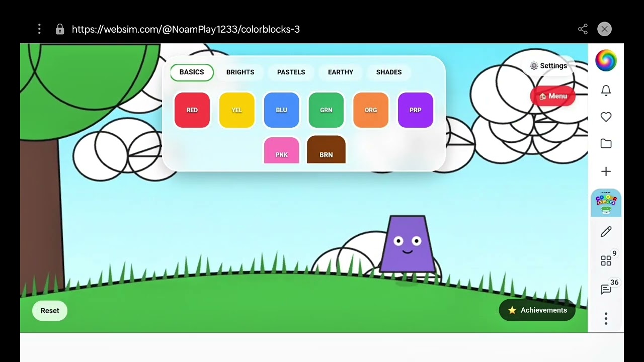Image resolution: width=644 pixels, height=362 pixels.
Task: Switch to the BRIGHTS palette tab
Action: point(240,72)
